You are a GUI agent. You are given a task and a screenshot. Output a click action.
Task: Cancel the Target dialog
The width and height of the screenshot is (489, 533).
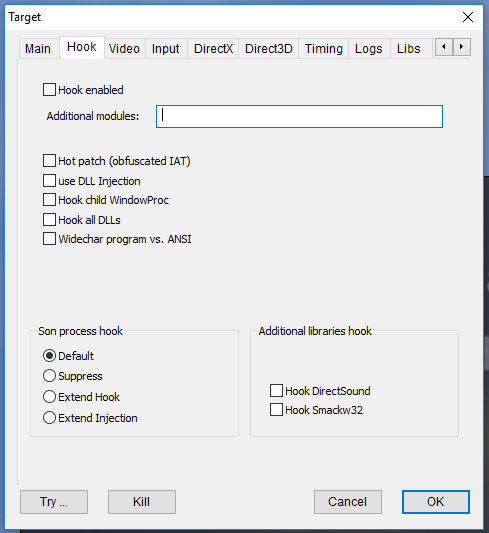pyautogui.click(x=348, y=502)
